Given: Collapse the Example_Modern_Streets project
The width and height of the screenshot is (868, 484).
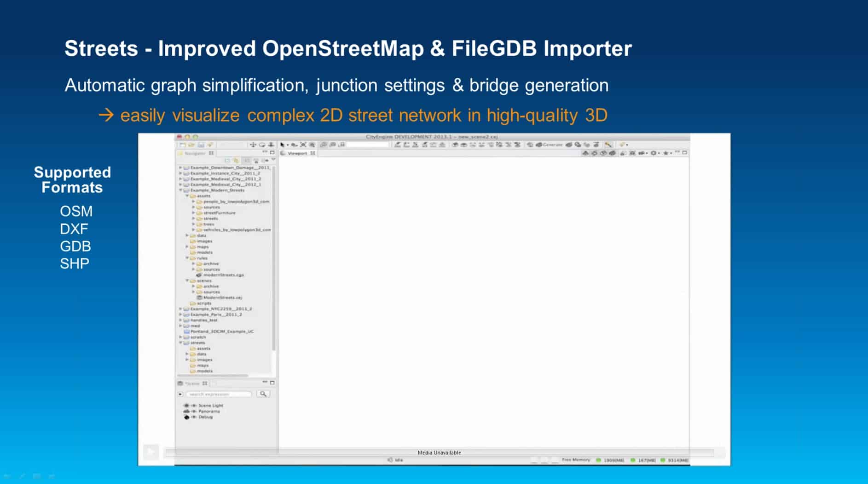Looking at the screenshot, I should pyautogui.click(x=180, y=190).
